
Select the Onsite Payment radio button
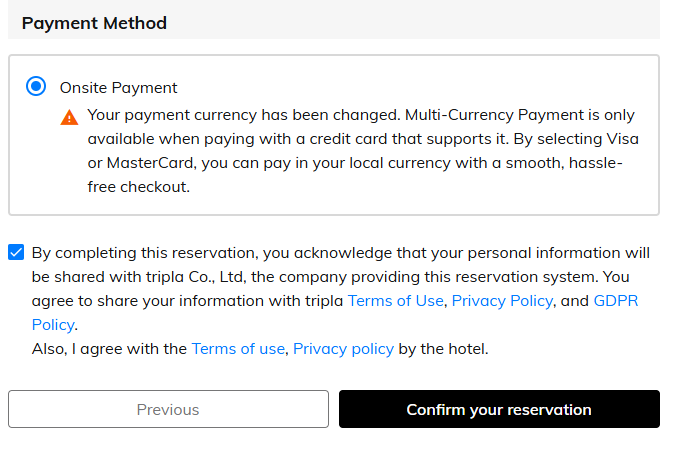pos(37,87)
